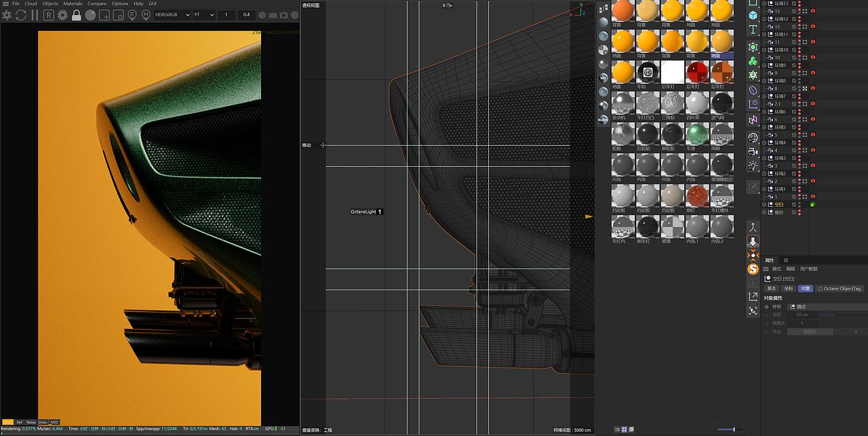
Task: Click the camera object icon in side palette
Action: (753, 153)
